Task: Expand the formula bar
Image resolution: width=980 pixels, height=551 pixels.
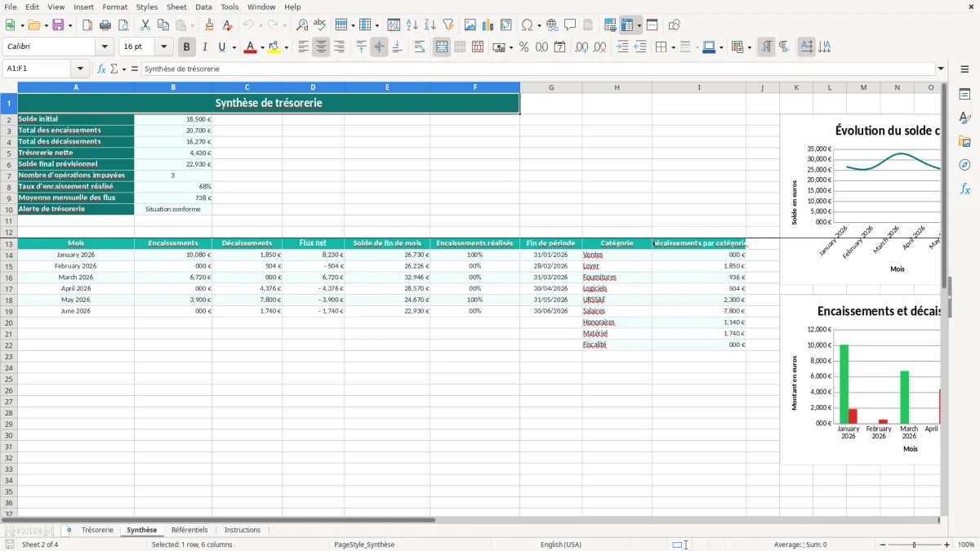Action: (x=941, y=69)
